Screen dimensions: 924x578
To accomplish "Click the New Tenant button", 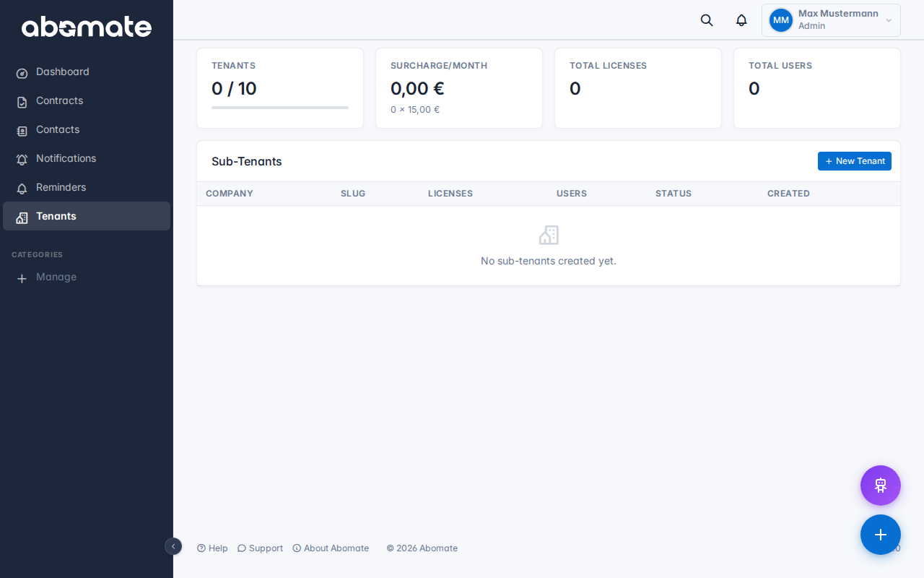I will click(x=854, y=161).
